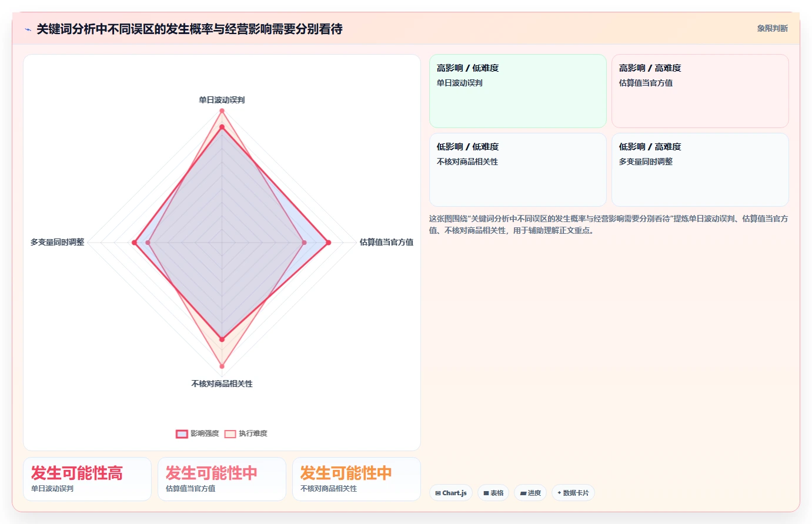Viewport: 812px width, 524px height.
Task: Click the chart title about 关键词分析
Action: [x=189, y=29]
